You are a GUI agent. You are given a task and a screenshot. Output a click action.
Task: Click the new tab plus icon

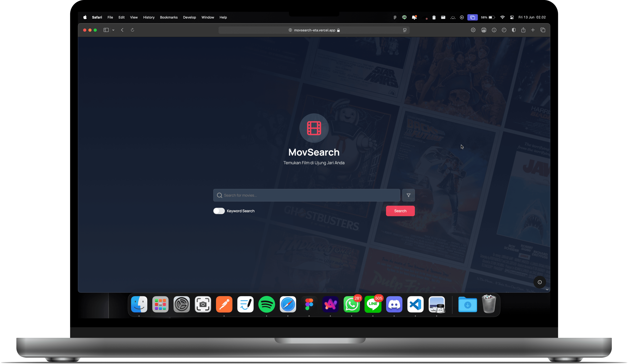[x=532, y=30]
